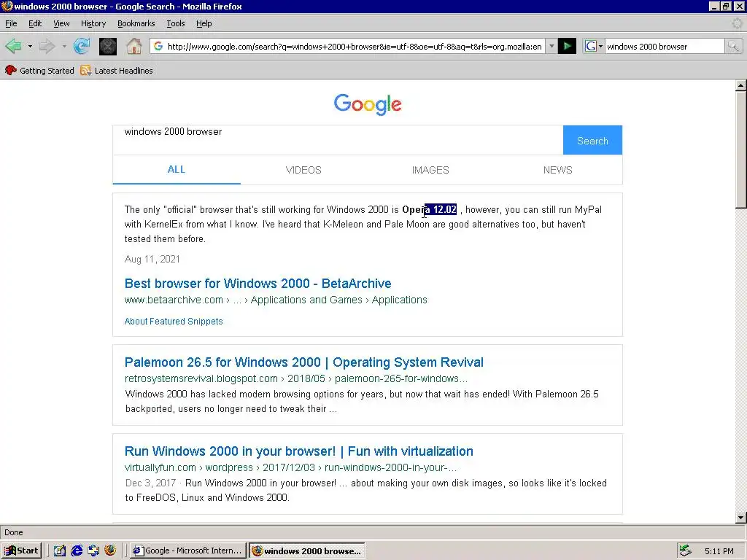Click the Google logo on the page

(x=368, y=104)
